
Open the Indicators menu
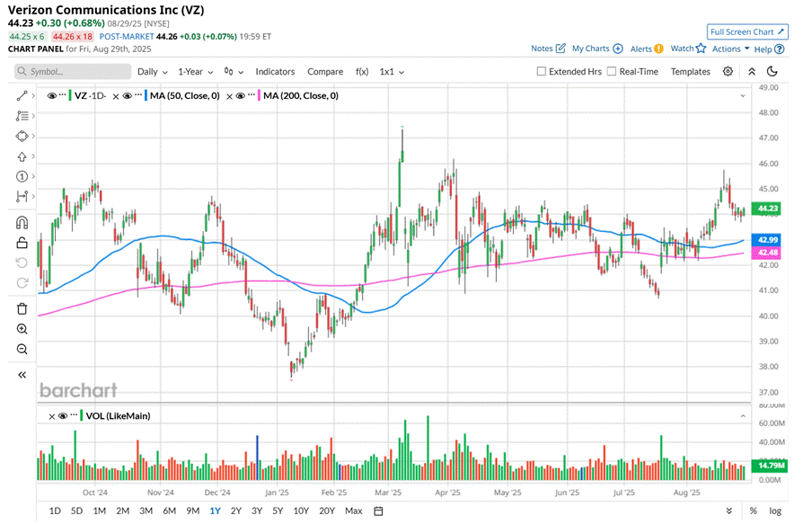click(x=275, y=72)
